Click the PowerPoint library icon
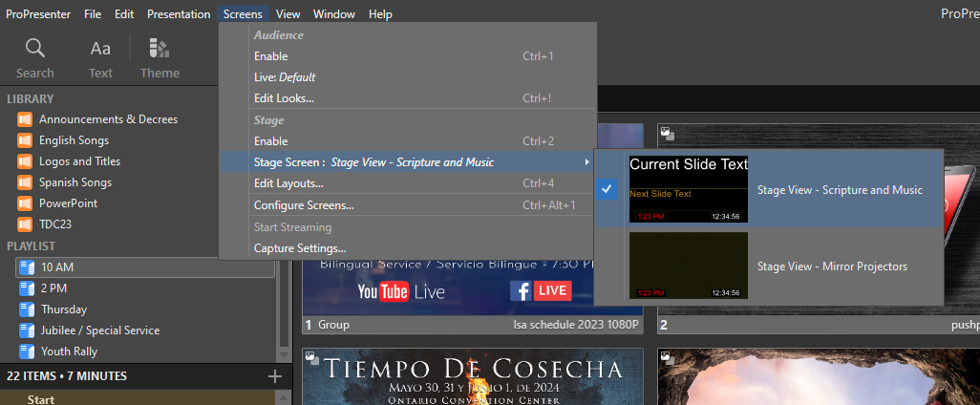The image size is (980, 405). click(25, 203)
